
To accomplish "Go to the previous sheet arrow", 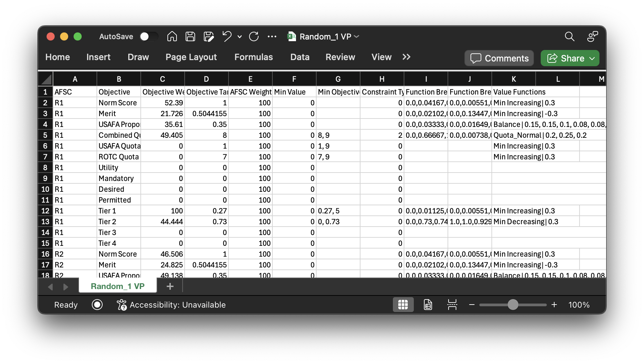I will [50, 287].
